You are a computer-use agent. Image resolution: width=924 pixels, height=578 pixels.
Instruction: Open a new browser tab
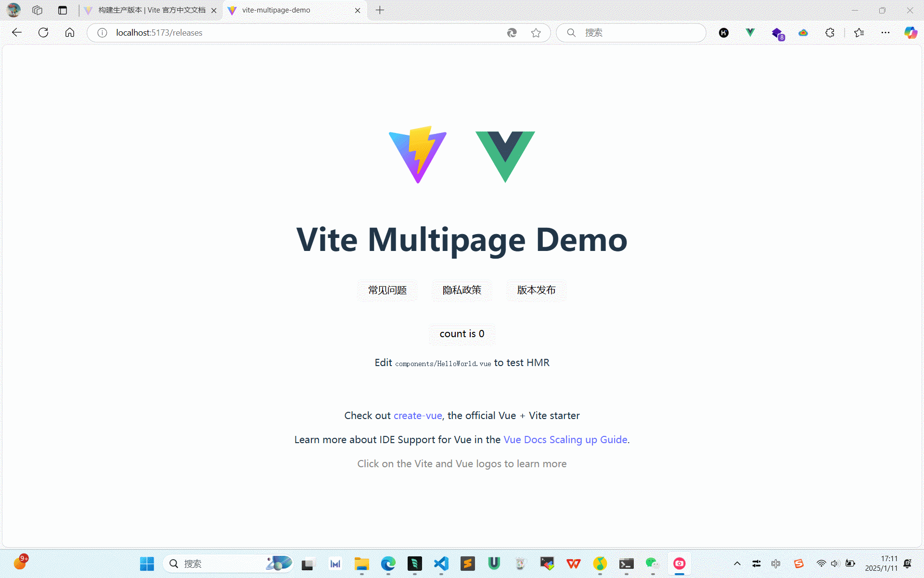[380, 10]
